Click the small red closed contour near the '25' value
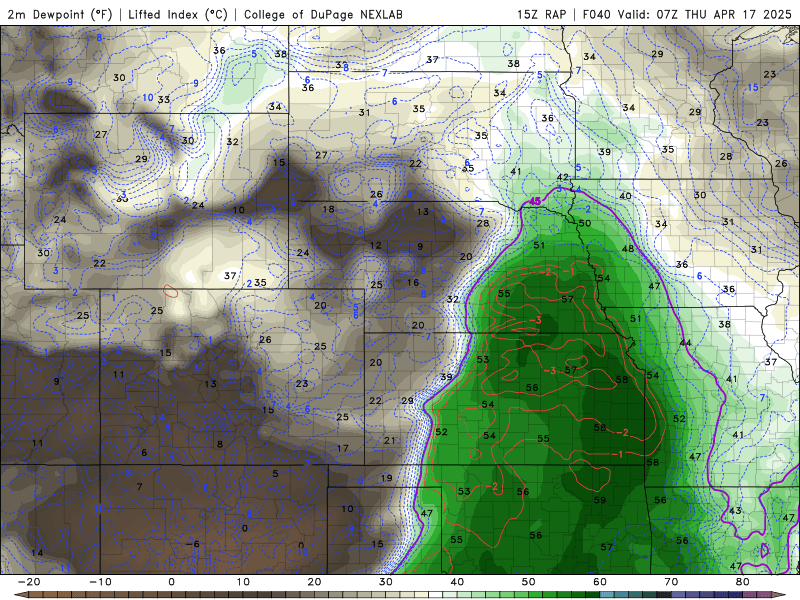 170,291
